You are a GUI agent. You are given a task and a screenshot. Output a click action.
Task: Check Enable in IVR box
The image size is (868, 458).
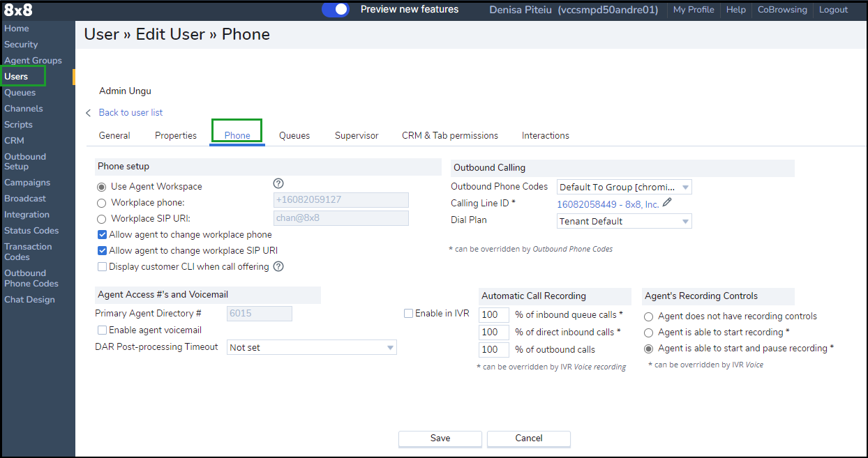pos(409,314)
